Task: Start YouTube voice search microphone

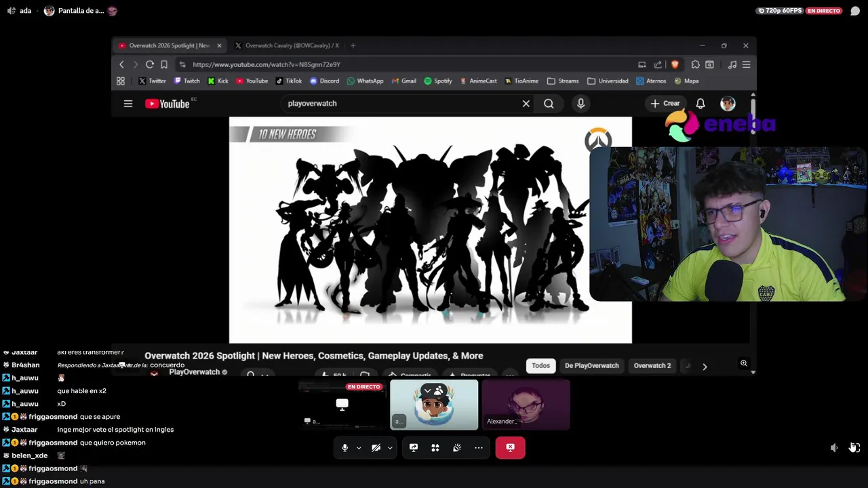Action: (x=580, y=104)
